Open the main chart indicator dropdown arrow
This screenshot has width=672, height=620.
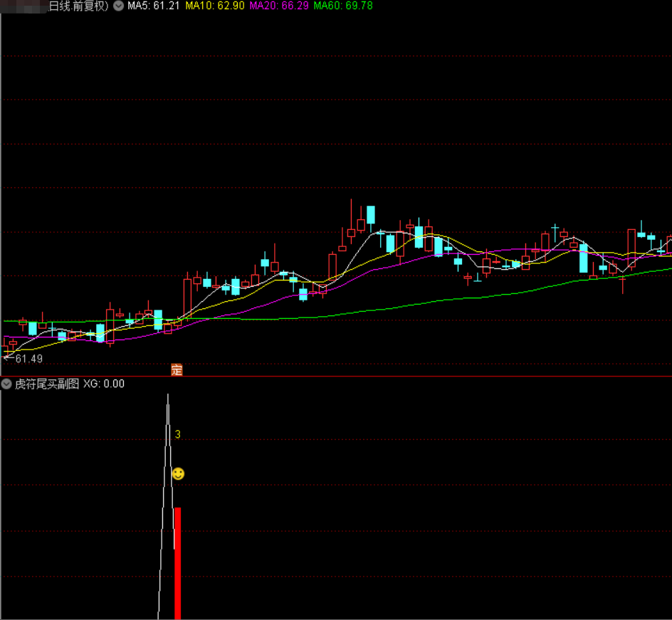point(118,6)
